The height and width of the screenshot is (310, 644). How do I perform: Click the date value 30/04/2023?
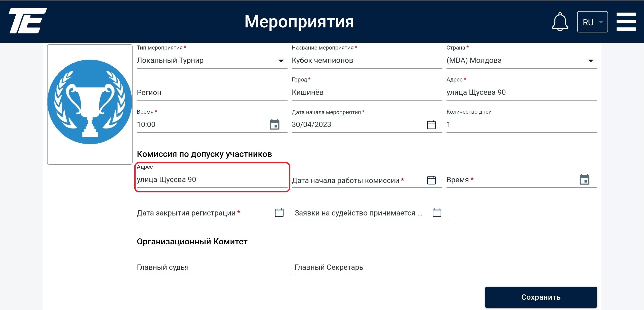[311, 124]
